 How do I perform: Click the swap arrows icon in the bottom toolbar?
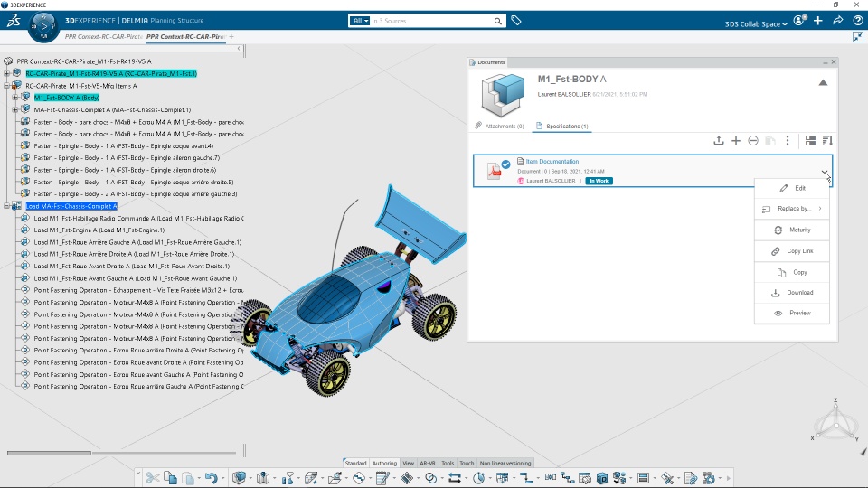tap(455, 477)
